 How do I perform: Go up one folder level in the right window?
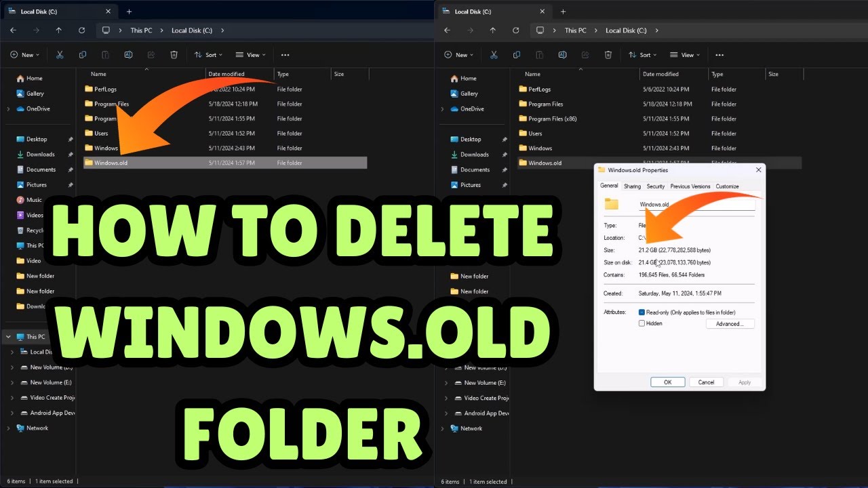pyautogui.click(x=493, y=30)
